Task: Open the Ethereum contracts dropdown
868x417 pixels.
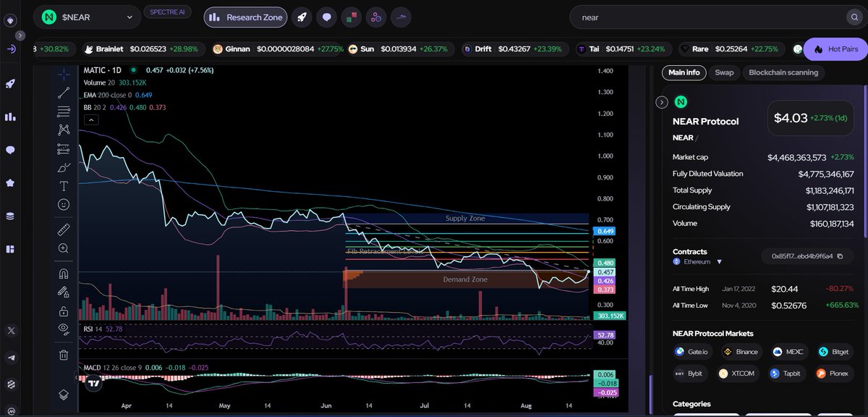Action: tap(697, 261)
